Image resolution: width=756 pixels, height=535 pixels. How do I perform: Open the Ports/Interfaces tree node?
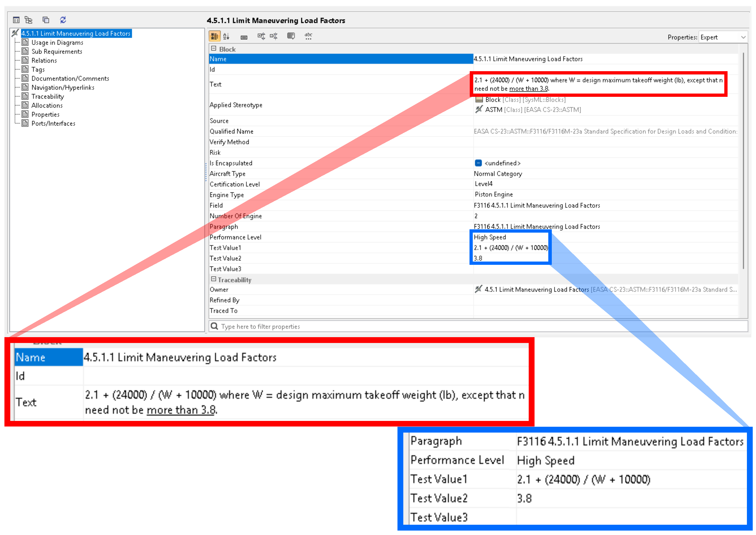53,123
